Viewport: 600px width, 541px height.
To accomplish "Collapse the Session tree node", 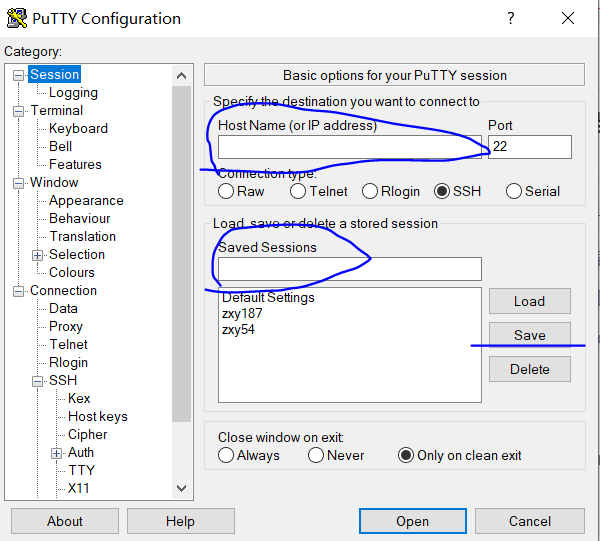I will click(18, 75).
